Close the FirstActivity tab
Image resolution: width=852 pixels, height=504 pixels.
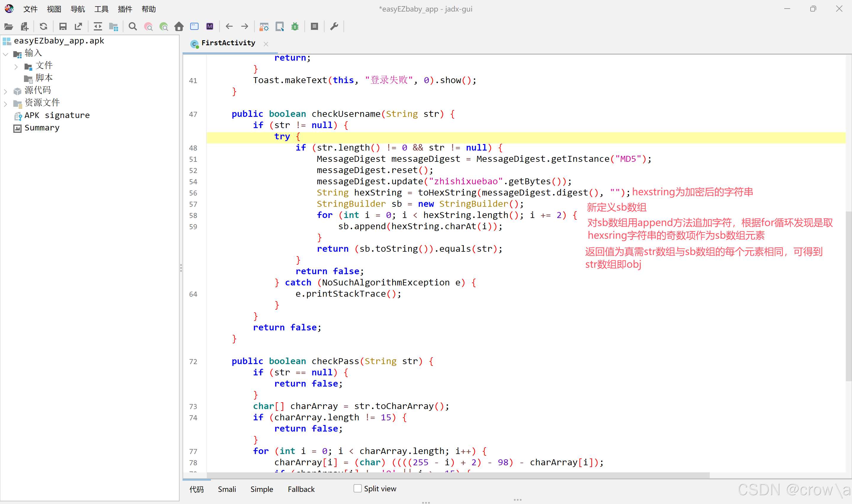266,44
